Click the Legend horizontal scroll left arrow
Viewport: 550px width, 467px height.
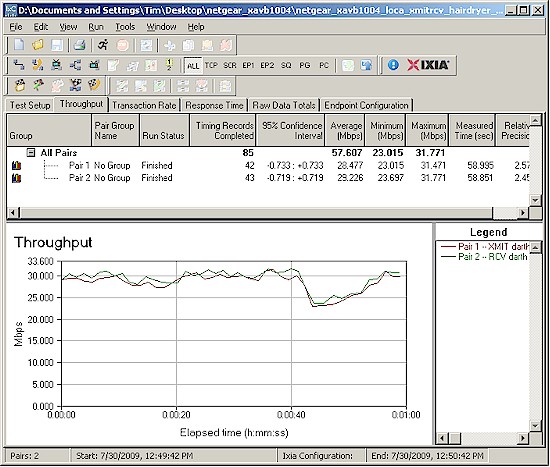click(442, 438)
